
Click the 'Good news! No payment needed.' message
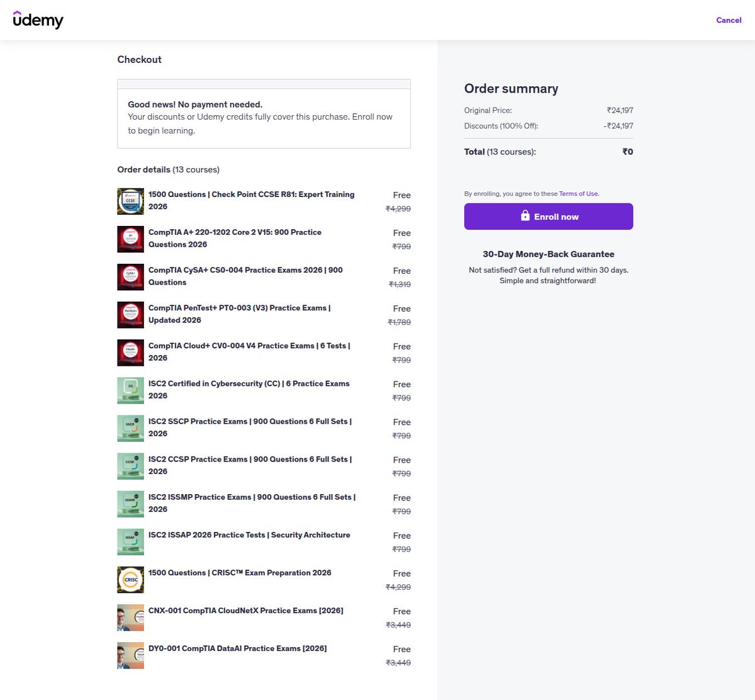click(x=195, y=104)
